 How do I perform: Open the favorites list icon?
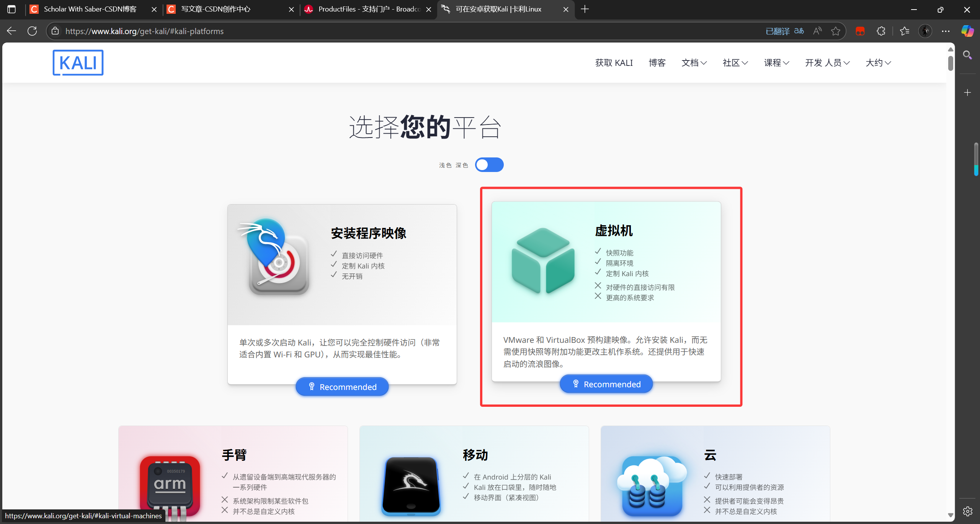point(905,31)
